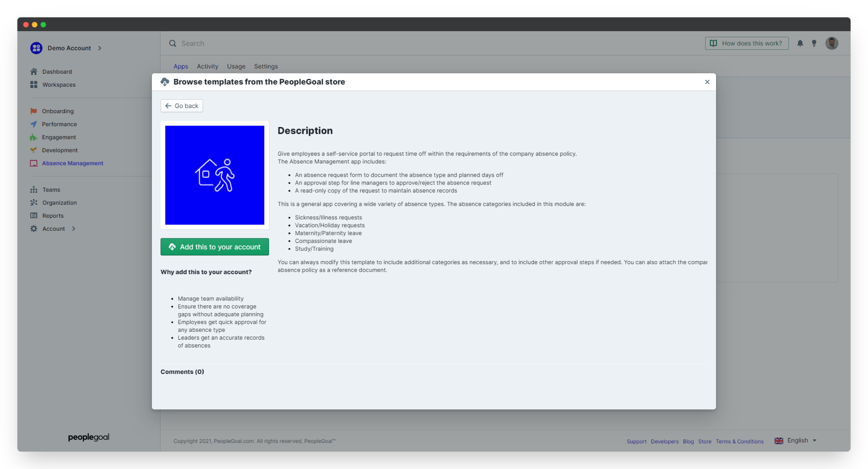Select the Apps tab
This screenshot has height=469, width=868.
tap(180, 66)
